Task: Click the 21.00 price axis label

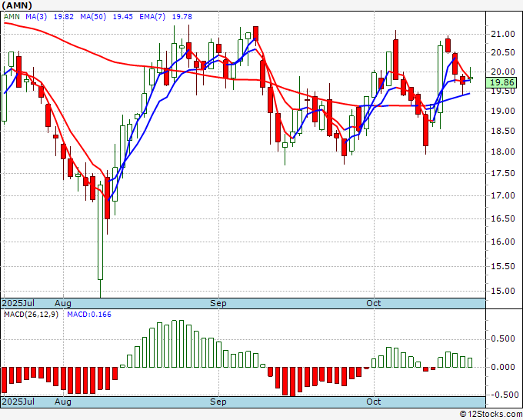Action: (x=502, y=34)
